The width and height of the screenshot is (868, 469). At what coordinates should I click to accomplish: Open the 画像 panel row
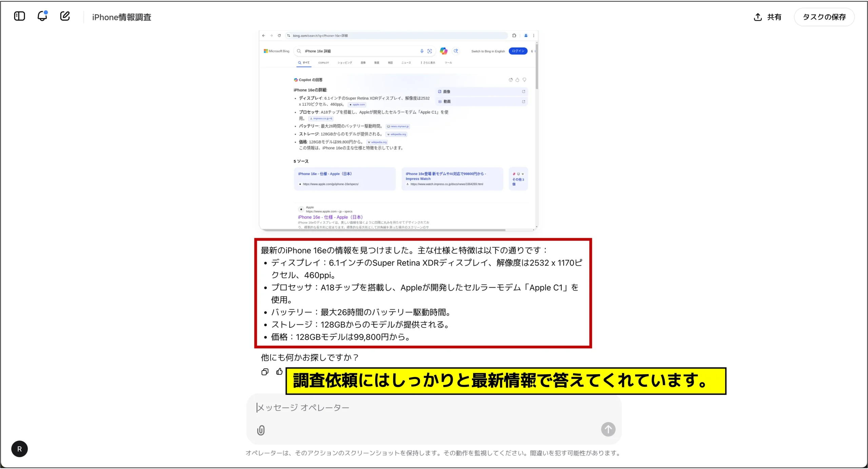tap(481, 91)
